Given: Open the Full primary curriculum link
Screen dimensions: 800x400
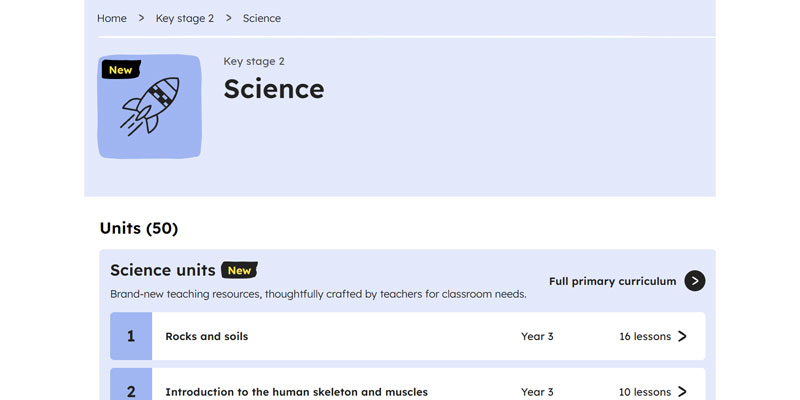Looking at the screenshot, I should (x=627, y=281).
